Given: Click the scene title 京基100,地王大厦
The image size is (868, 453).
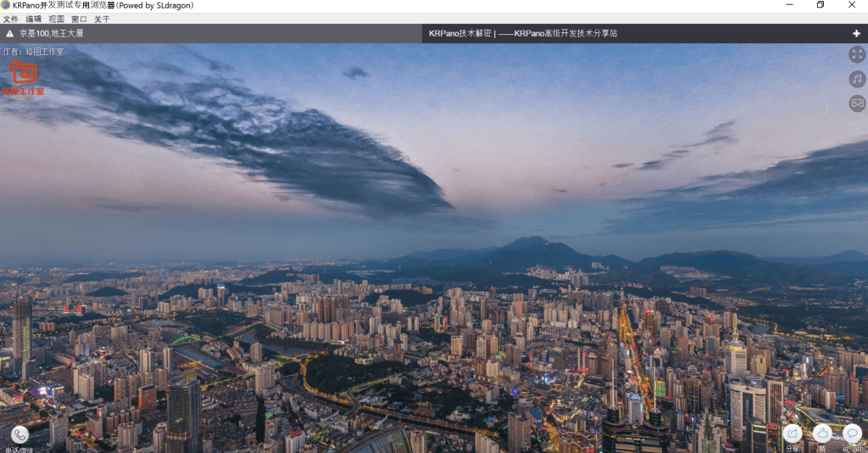Looking at the screenshot, I should click(52, 34).
